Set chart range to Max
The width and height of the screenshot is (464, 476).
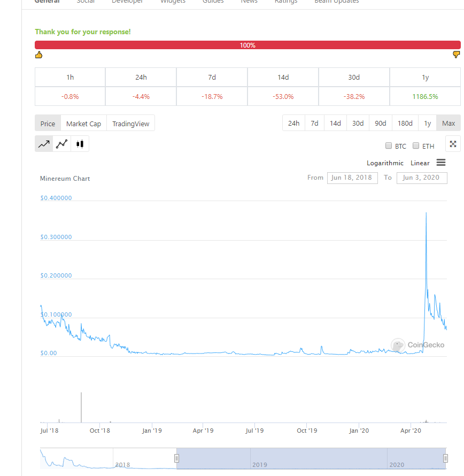448,123
